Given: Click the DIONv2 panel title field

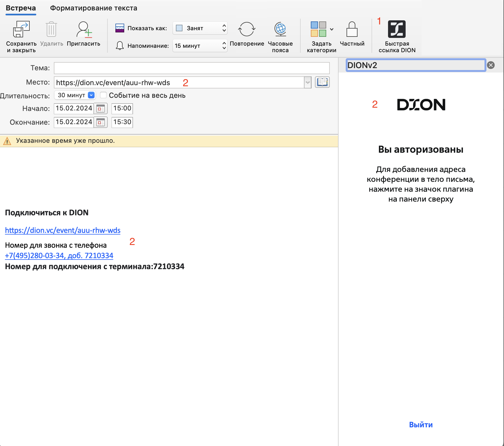Looking at the screenshot, I should pyautogui.click(x=416, y=65).
